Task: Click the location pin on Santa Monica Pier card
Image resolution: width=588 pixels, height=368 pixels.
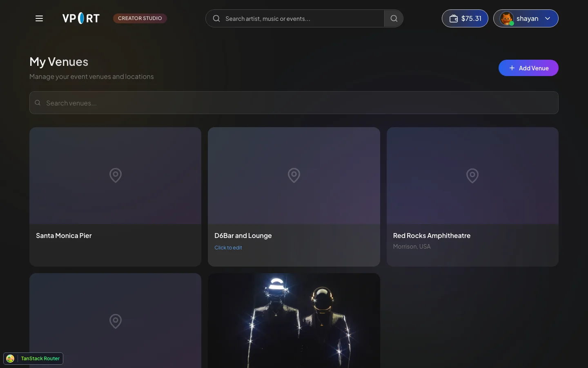Action: coord(116,175)
